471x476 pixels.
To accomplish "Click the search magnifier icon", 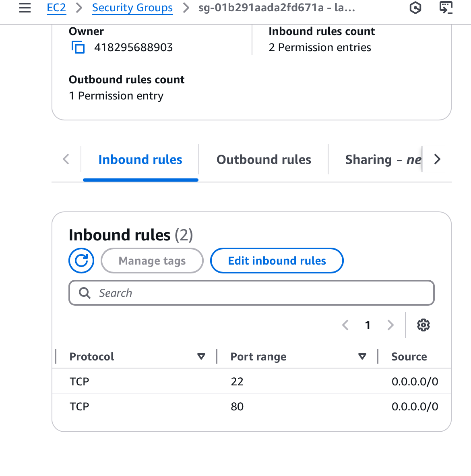I will pyautogui.click(x=85, y=293).
